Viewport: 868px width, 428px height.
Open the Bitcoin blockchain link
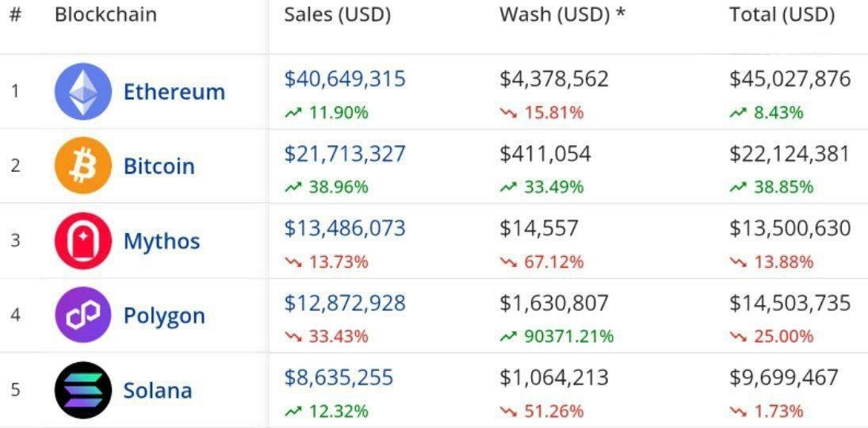[x=159, y=166]
